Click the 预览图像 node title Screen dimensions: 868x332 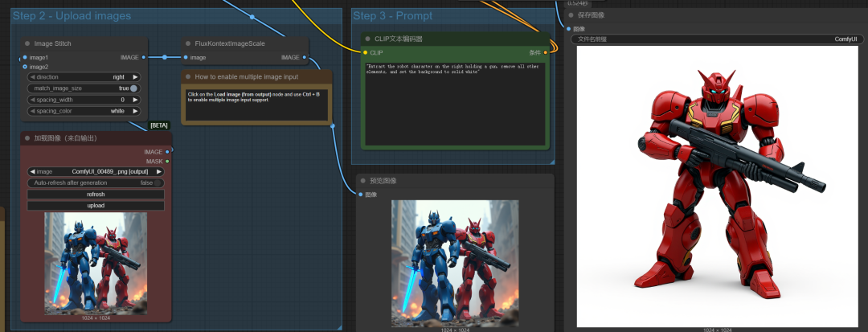[383, 181]
